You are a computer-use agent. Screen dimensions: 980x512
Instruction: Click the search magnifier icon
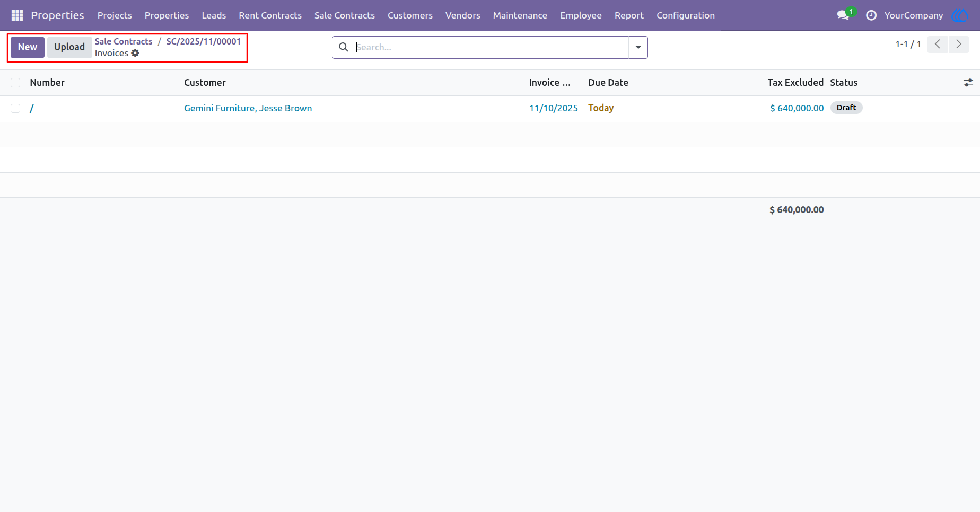coord(344,47)
